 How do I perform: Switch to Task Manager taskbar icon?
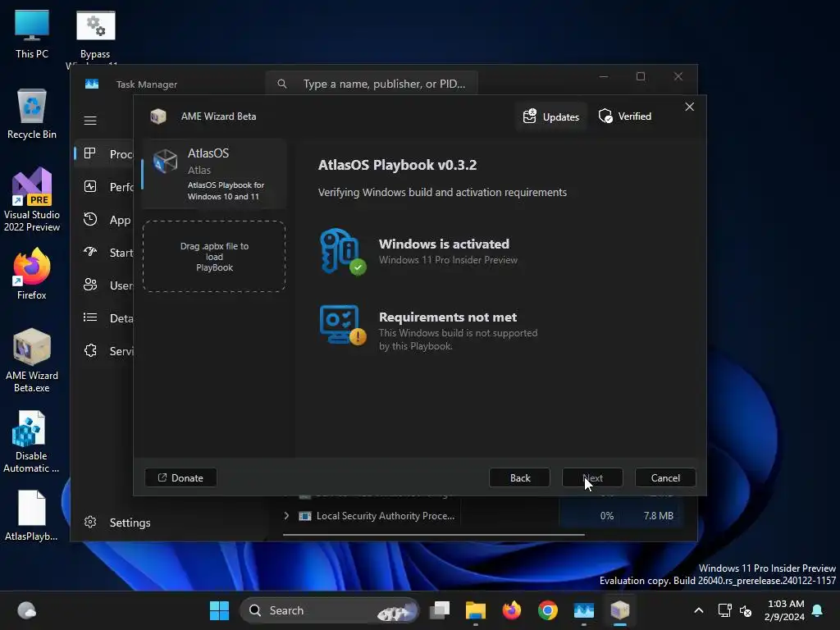pos(583,610)
